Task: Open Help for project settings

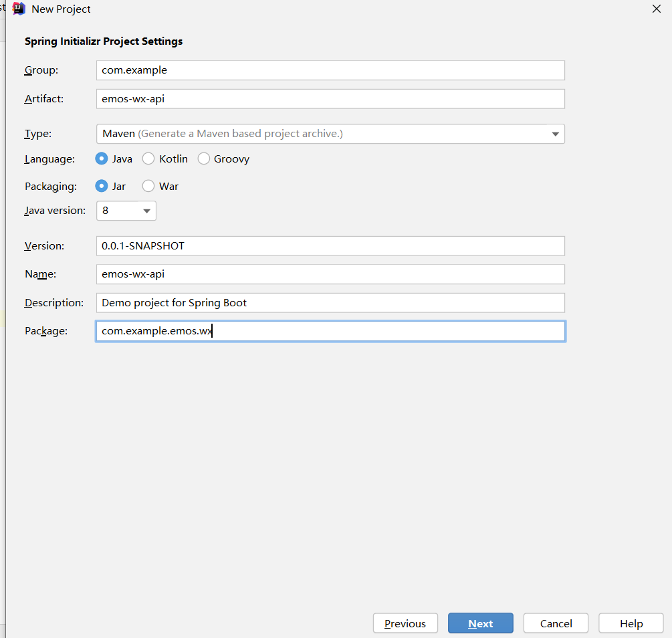Action: [631, 623]
